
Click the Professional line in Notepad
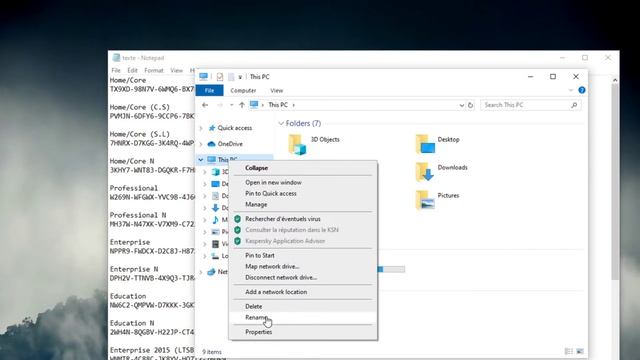[x=133, y=188]
